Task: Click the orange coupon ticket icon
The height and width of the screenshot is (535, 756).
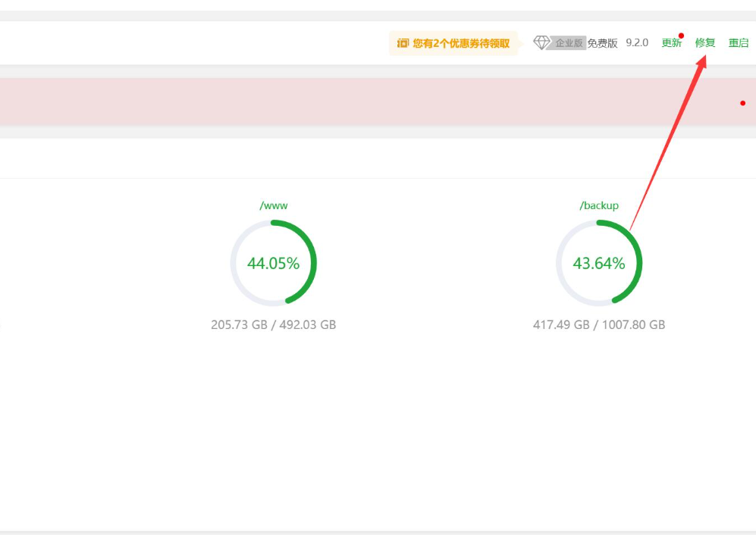Action: [403, 43]
